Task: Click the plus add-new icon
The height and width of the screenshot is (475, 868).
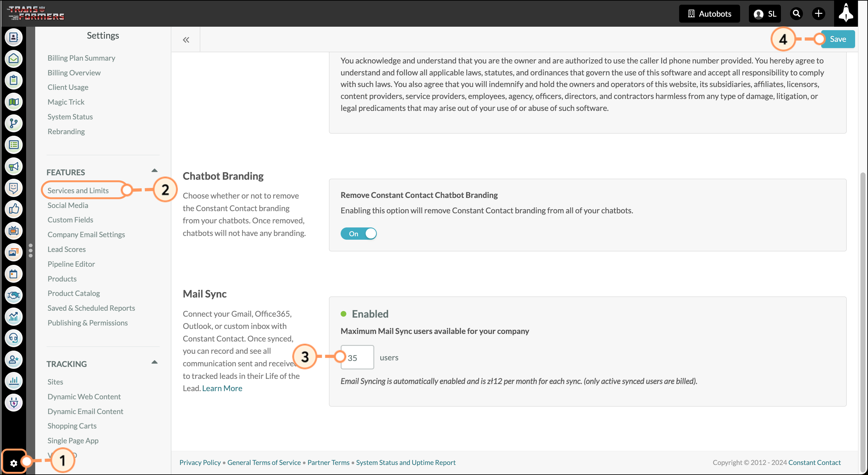Action: 818,14
